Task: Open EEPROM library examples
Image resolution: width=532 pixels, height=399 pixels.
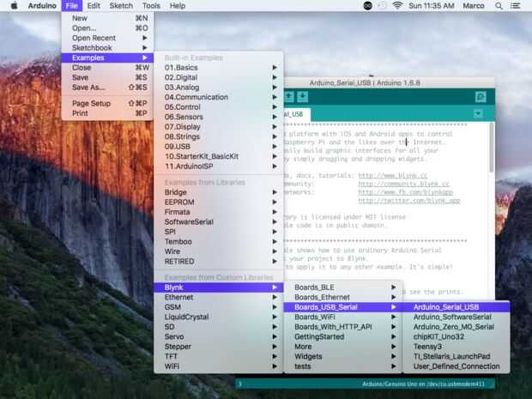Action: (219, 202)
